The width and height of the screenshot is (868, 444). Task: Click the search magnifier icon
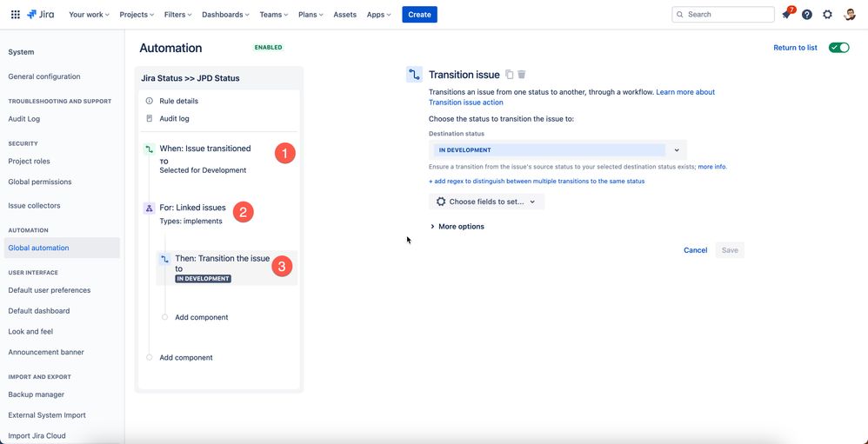(x=680, y=15)
